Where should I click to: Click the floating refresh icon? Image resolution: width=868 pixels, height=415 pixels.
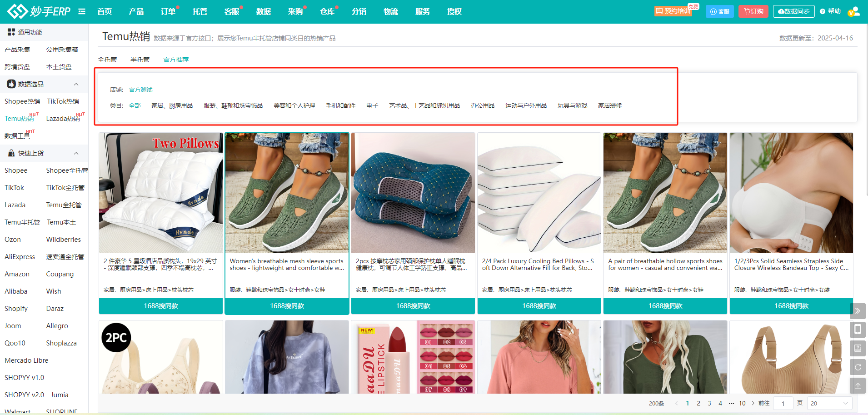pyautogui.click(x=858, y=367)
